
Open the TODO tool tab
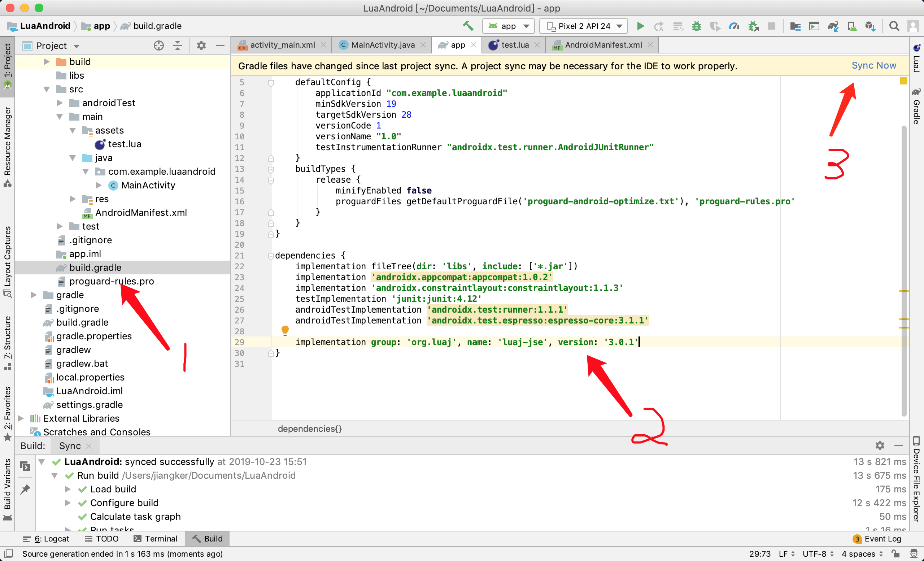(x=102, y=539)
